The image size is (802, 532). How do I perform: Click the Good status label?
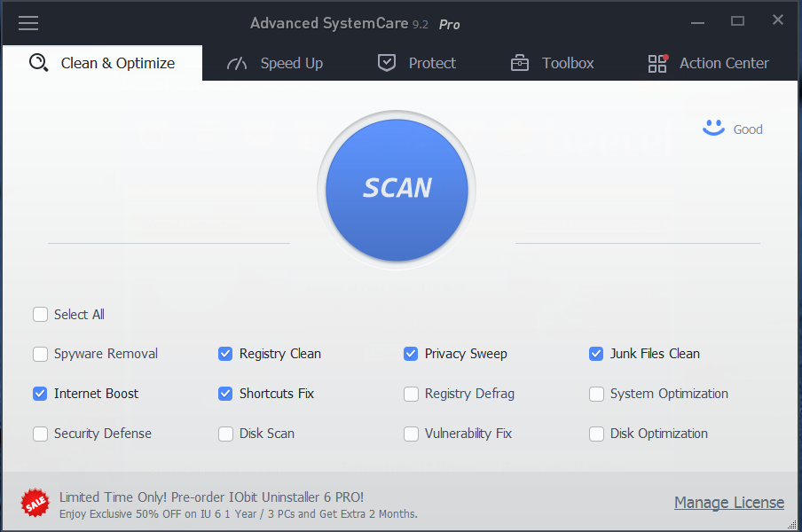(748, 129)
